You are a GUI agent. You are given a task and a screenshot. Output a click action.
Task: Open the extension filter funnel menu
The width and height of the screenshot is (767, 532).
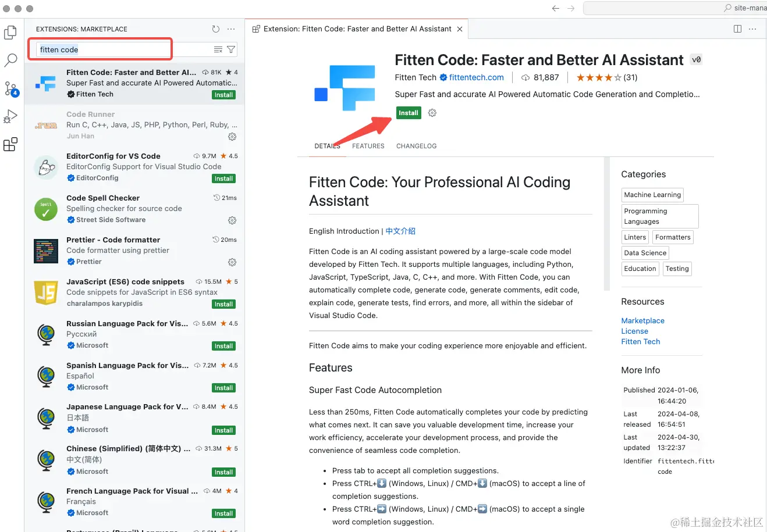pos(231,49)
